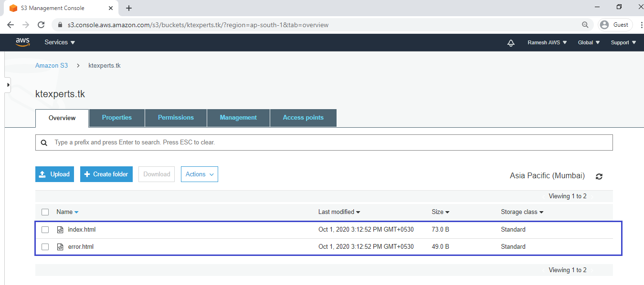Click the error.html file icon
Screen dimensions: 644x285
(60, 247)
